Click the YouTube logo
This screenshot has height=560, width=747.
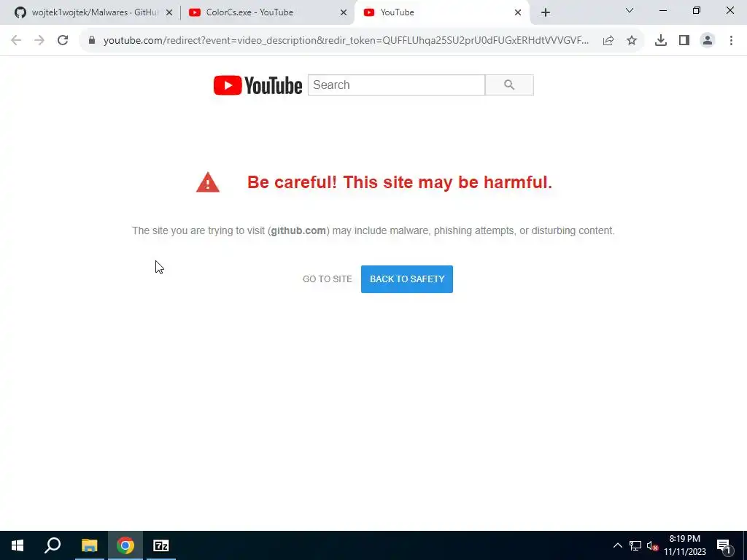click(258, 85)
